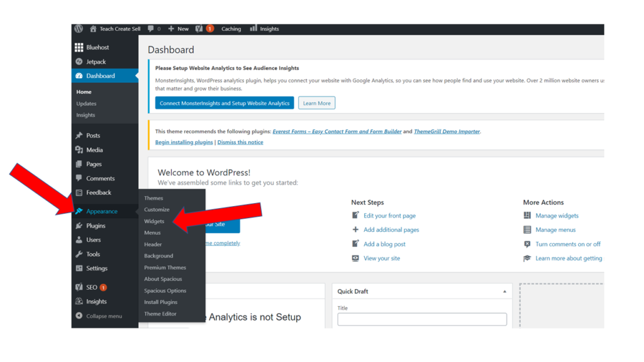
Task: Click the Yoast SEO icon in admin bar
Action: 199,29
